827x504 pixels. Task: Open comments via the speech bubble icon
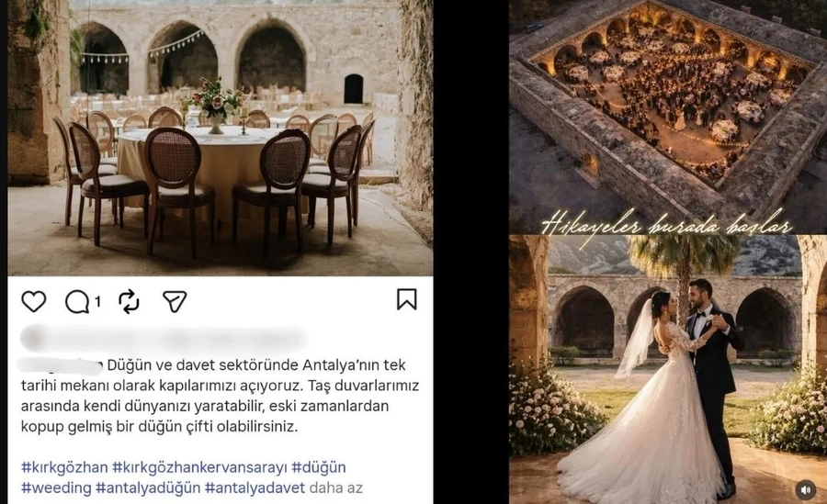coord(77,301)
